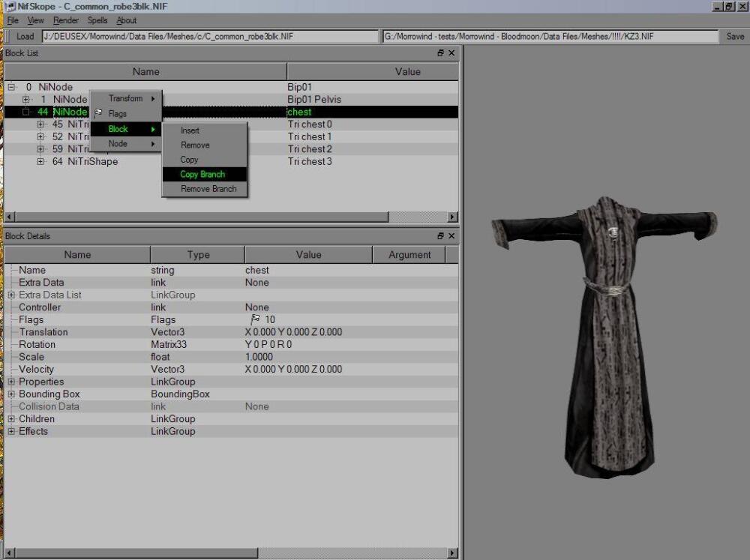Expand block 64 NiTriShape
The width and height of the screenshot is (750, 560).
(40, 162)
